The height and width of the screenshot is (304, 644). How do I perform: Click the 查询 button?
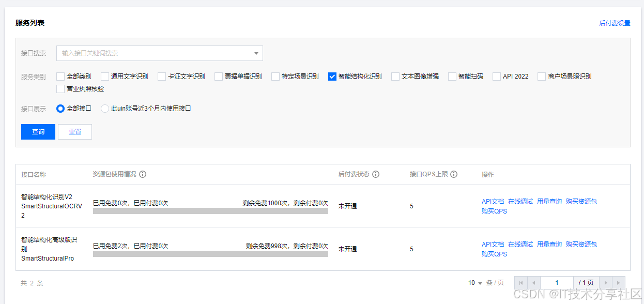pyautogui.click(x=38, y=132)
